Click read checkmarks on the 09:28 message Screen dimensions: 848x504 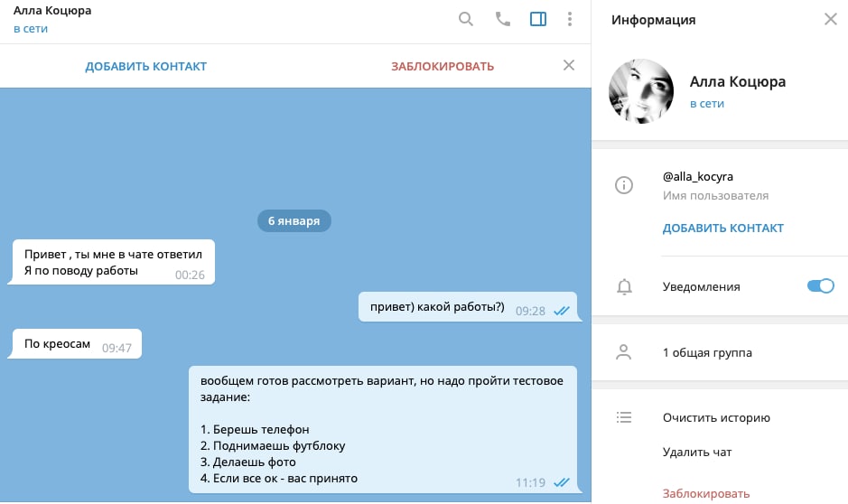[562, 311]
